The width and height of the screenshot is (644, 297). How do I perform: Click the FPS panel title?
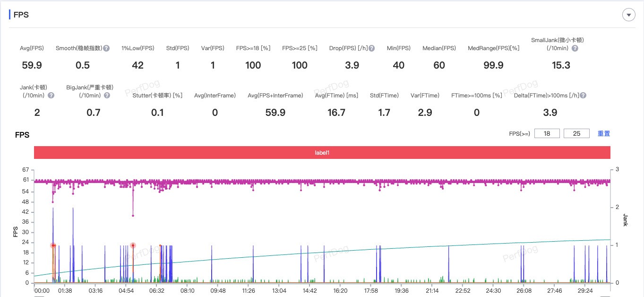click(x=21, y=15)
